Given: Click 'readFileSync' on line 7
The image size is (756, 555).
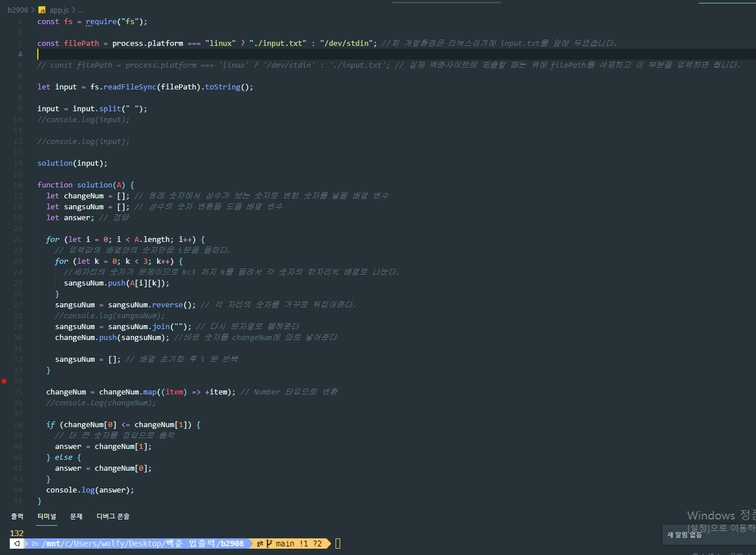Looking at the screenshot, I should point(130,87).
